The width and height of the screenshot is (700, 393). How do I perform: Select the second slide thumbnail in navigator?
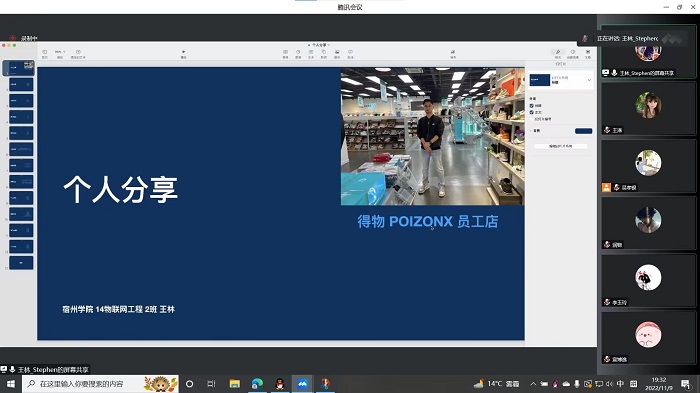pyautogui.click(x=21, y=84)
